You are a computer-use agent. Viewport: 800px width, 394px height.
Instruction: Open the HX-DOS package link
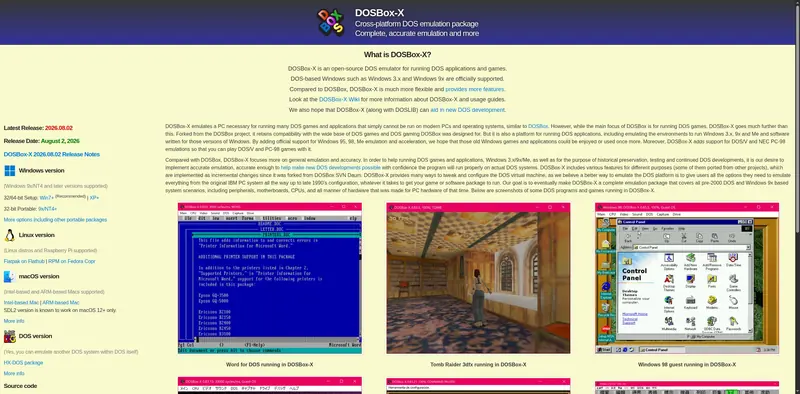(x=23, y=363)
